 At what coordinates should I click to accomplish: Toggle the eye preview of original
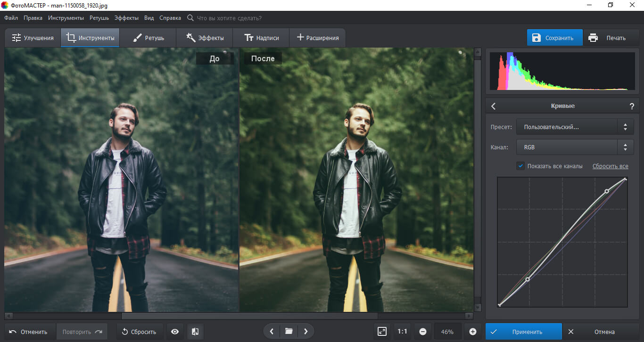(x=175, y=332)
